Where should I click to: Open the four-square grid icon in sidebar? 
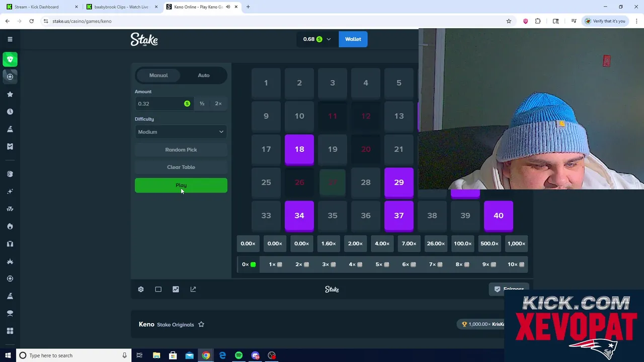point(10,331)
